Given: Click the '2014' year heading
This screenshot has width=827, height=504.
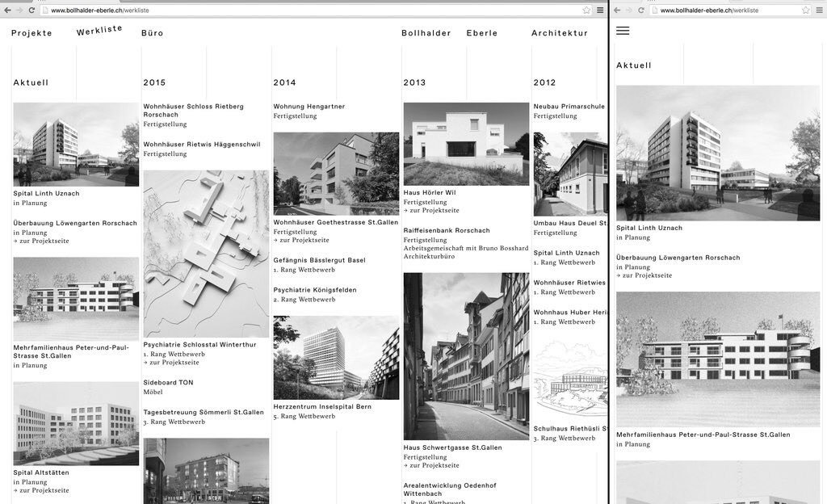Looking at the screenshot, I should point(285,82).
